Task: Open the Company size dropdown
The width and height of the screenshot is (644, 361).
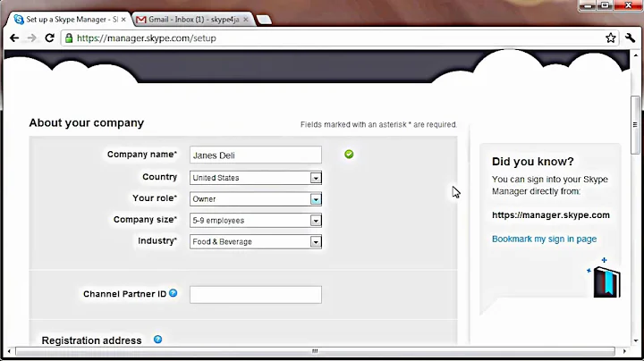Action: 256,221
